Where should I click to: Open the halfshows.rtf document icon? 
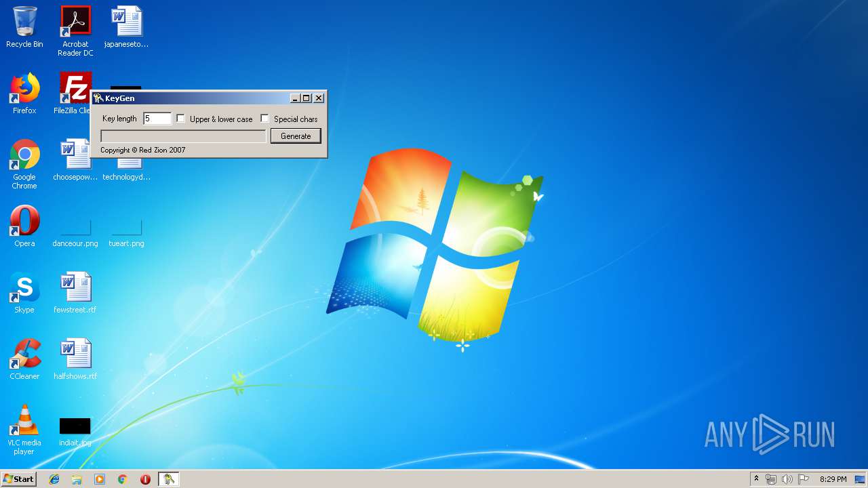coord(75,359)
